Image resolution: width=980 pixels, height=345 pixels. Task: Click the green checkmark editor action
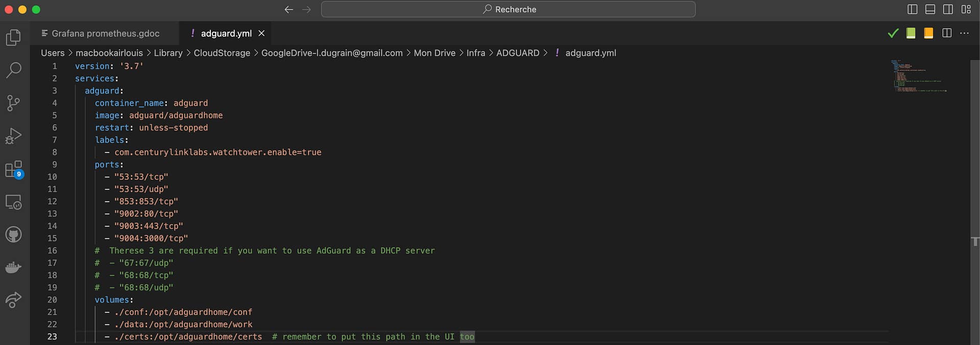[x=893, y=33]
